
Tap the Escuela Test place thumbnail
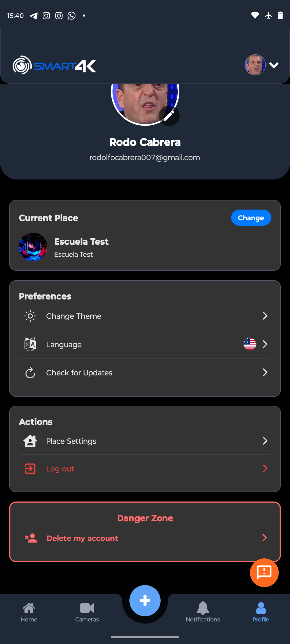33,247
